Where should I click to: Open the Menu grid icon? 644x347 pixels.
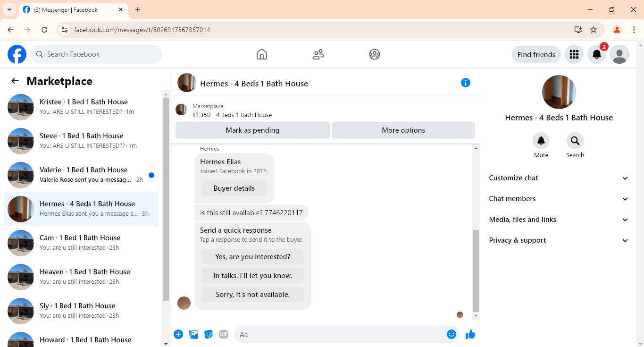point(574,54)
